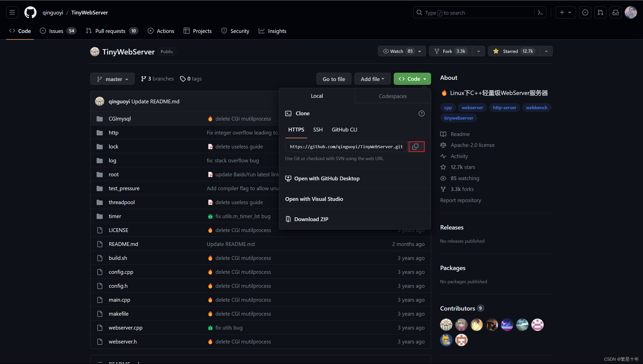This screenshot has width=643, height=364.
Task: Open the threadpool folder
Action: click(121, 202)
